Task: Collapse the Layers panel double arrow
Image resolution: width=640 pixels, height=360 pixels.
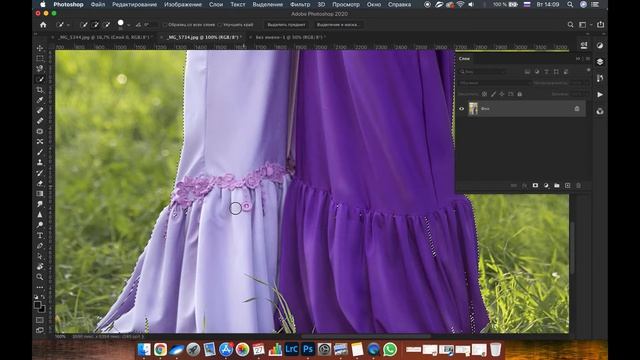Action: [578, 59]
